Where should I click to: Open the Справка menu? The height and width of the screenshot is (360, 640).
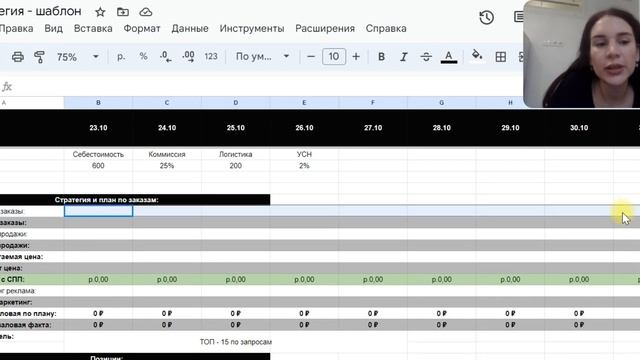click(x=386, y=29)
